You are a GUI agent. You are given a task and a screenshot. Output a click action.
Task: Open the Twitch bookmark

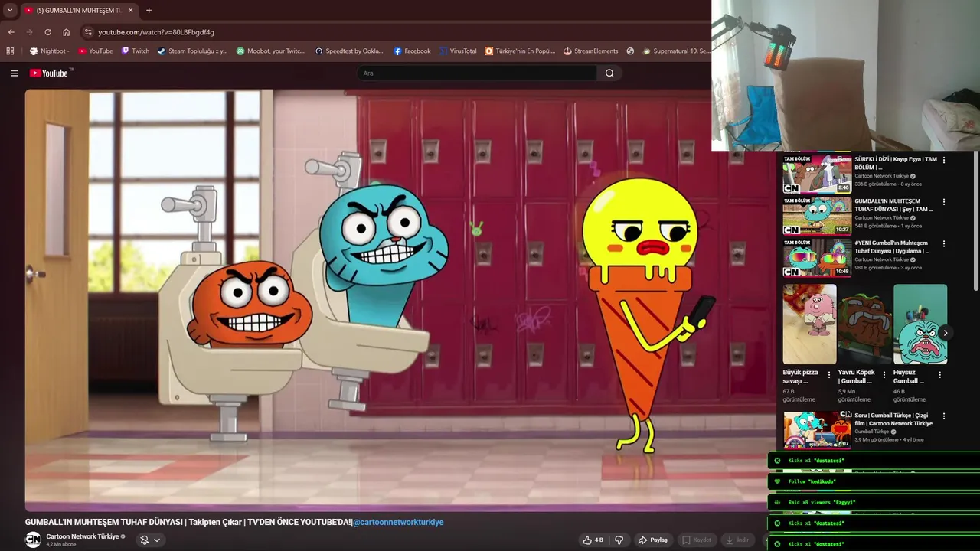(x=135, y=51)
